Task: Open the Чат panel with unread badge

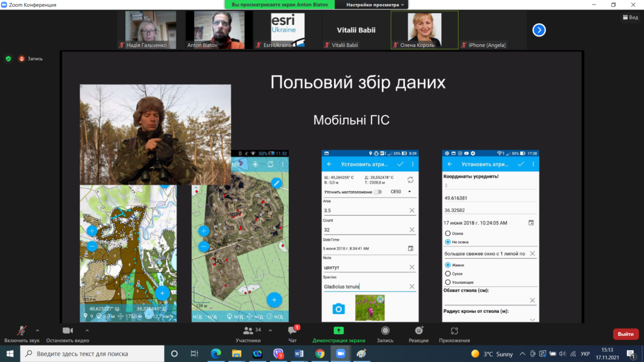Action: point(293,334)
